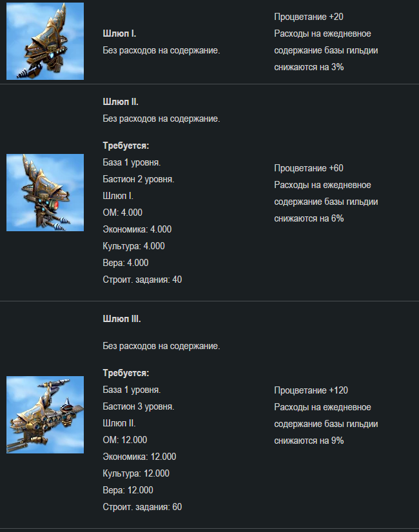Click 'Вера: 12.000' value
The height and width of the screenshot is (532, 419).
pyautogui.click(x=128, y=490)
